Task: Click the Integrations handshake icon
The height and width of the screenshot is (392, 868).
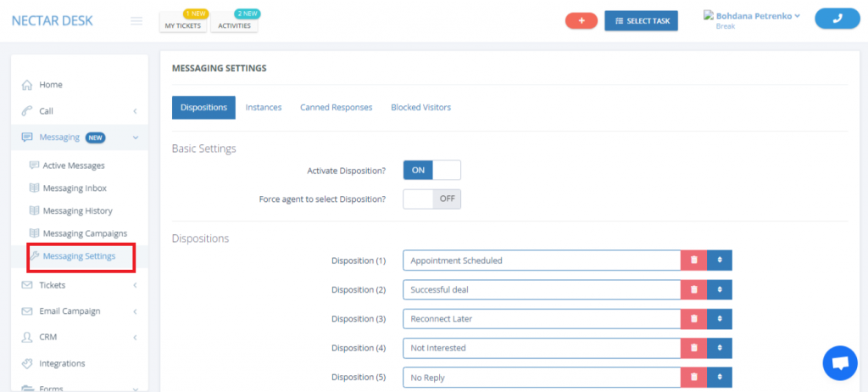Action: [26, 363]
